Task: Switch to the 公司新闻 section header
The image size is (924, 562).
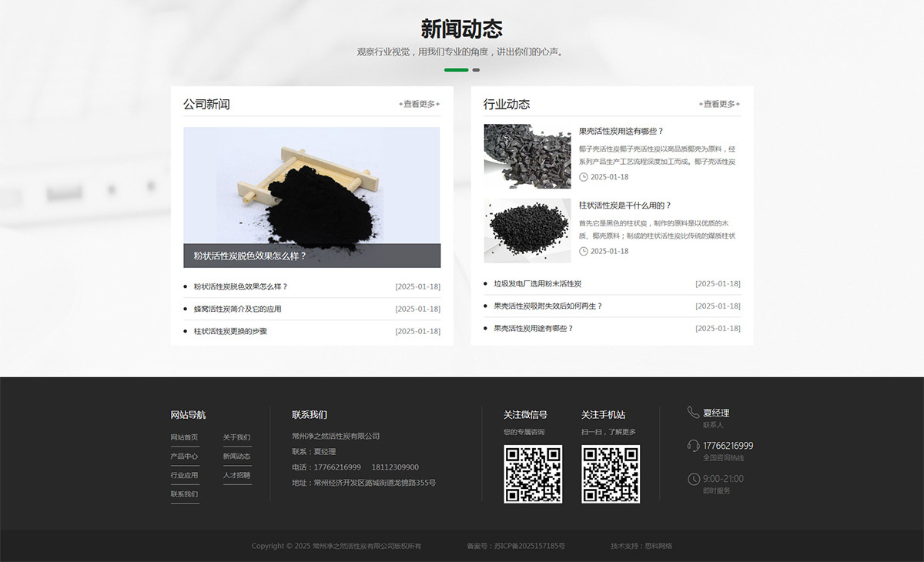Action: tap(206, 103)
